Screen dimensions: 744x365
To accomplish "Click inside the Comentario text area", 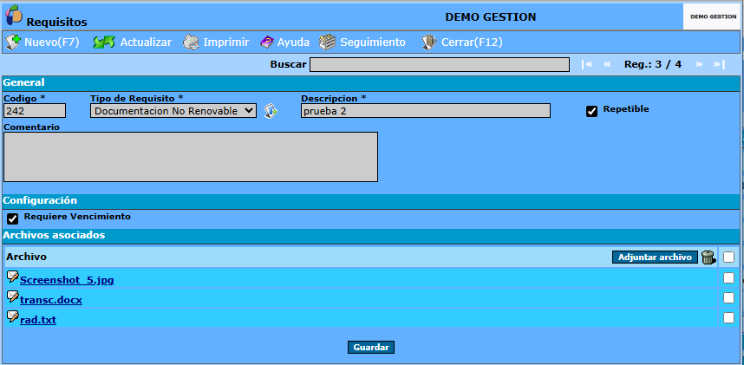I will point(190,157).
